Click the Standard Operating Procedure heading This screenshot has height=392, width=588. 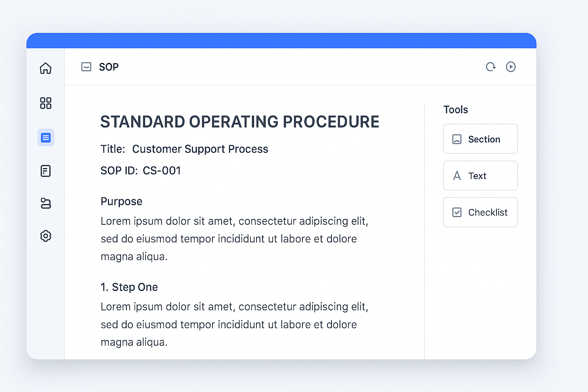pyautogui.click(x=240, y=122)
